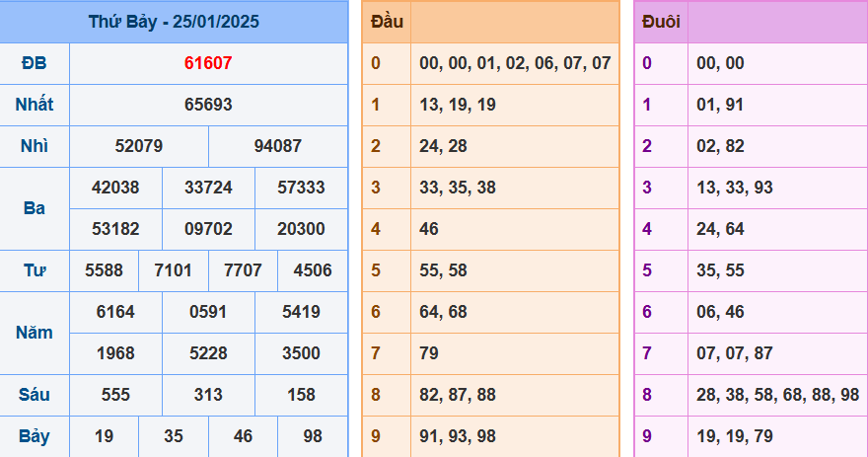The height and width of the screenshot is (457, 868).
Task: Select third prize number 20300
Action: click(x=301, y=229)
